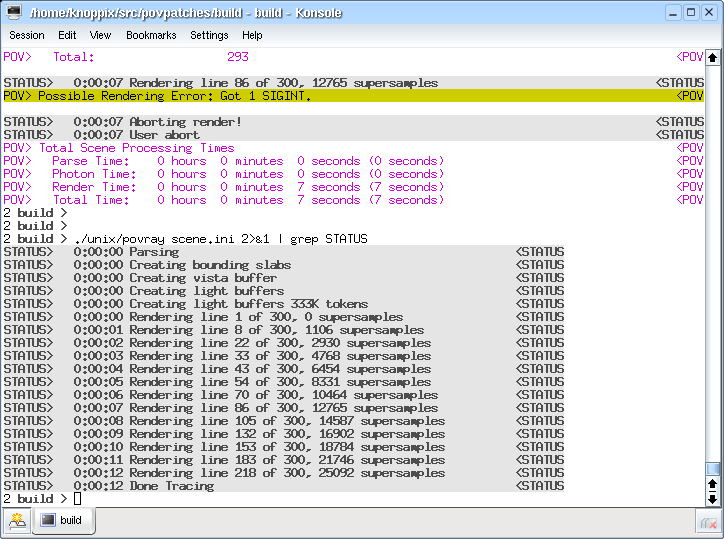Click the terminal icon on the build tab
Viewport: 724px width, 539px height.
coord(47,520)
